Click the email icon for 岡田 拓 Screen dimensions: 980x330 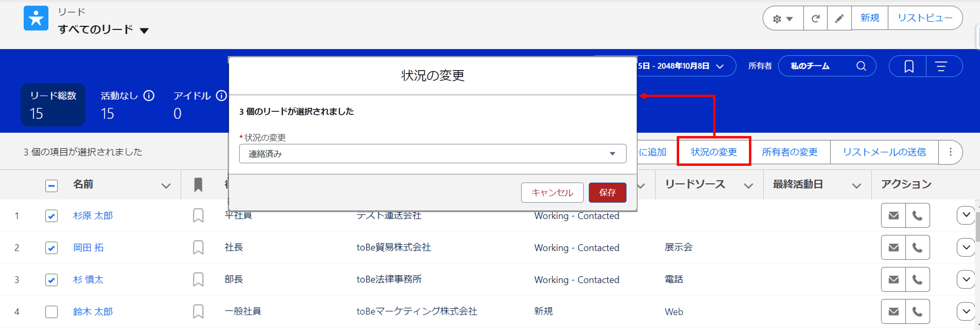(x=893, y=247)
